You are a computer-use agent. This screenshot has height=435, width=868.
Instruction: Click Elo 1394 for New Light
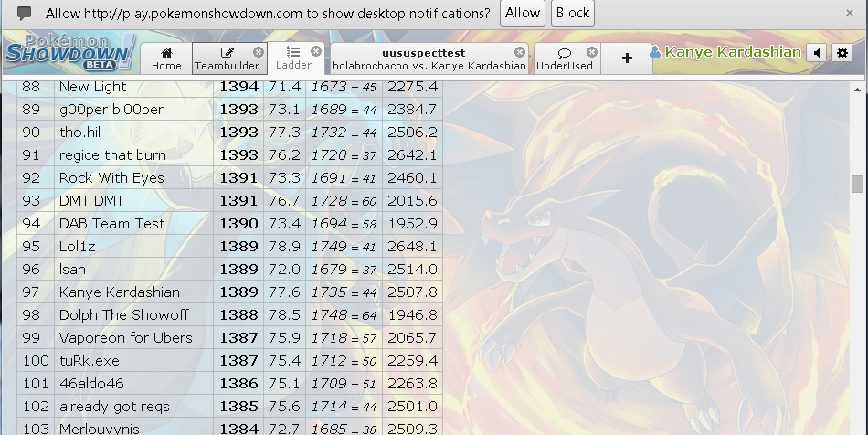pos(238,86)
